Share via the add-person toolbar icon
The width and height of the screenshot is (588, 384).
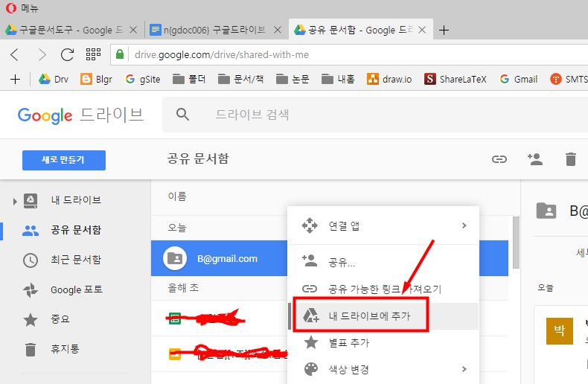[535, 159]
